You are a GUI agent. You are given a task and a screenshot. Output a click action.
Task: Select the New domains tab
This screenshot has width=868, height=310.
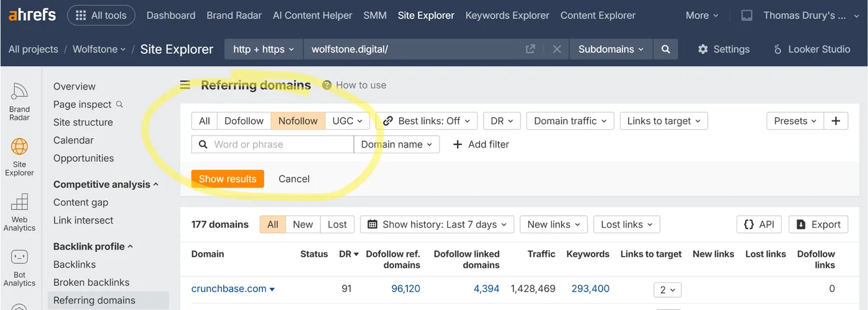pyautogui.click(x=303, y=224)
